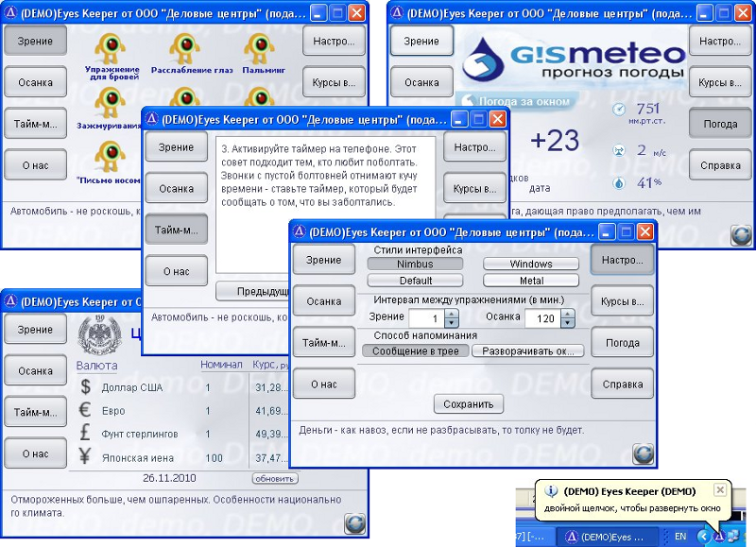
Task: Open Осанка in settings window
Action: [x=324, y=301]
